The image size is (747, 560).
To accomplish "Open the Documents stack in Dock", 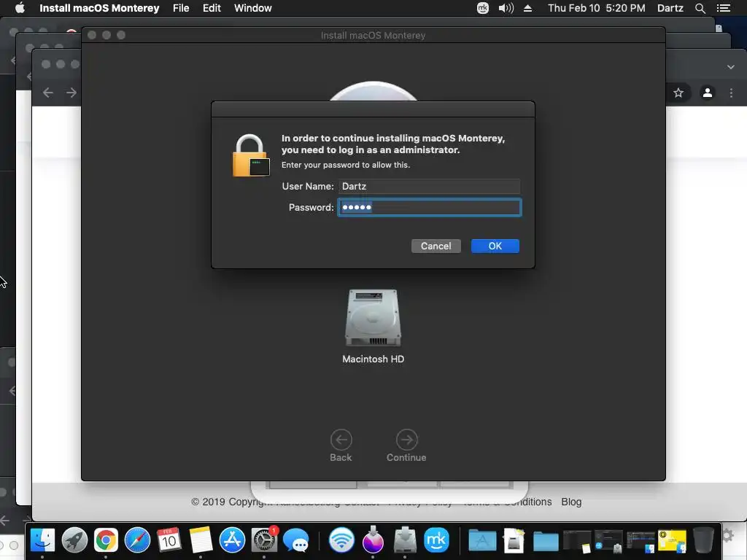I will tap(514, 540).
